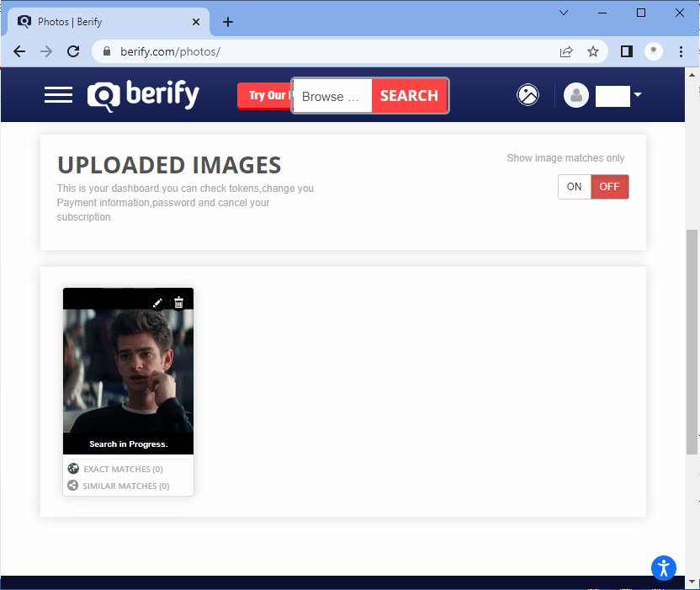This screenshot has height=590, width=700.
Task: Expand the account dropdown arrow
Action: coord(638,95)
